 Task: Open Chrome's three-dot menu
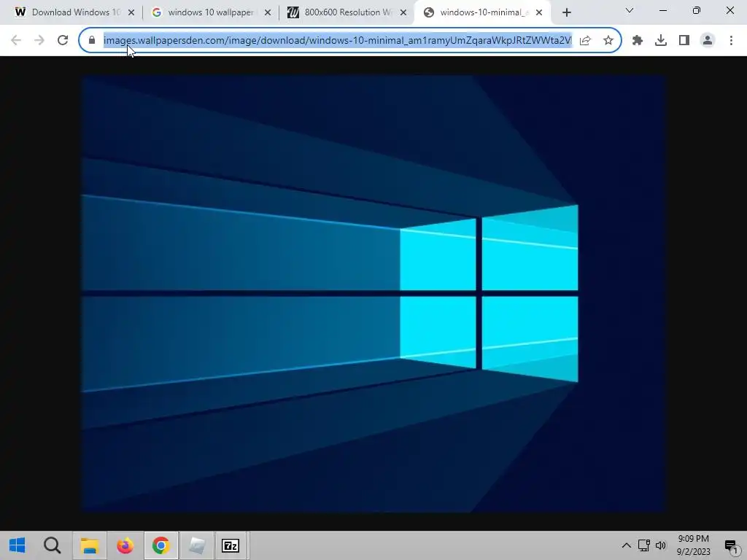(x=731, y=41)
